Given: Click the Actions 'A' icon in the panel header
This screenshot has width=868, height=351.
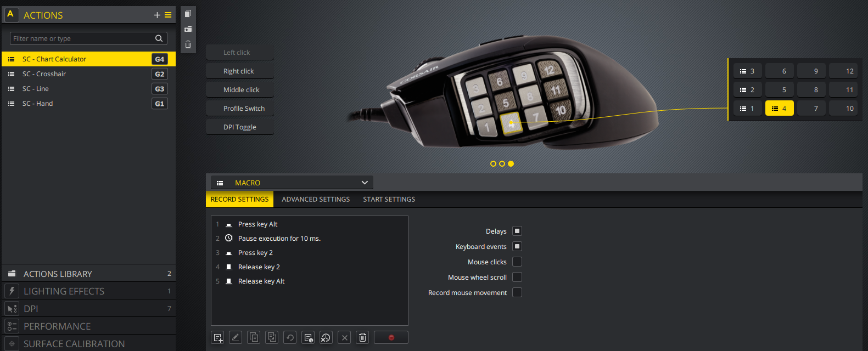Looking at the screenshot, I should click(11, 15).
